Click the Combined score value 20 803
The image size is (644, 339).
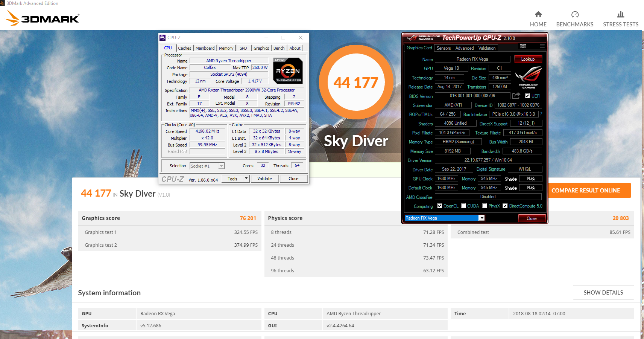pos(621,218)
